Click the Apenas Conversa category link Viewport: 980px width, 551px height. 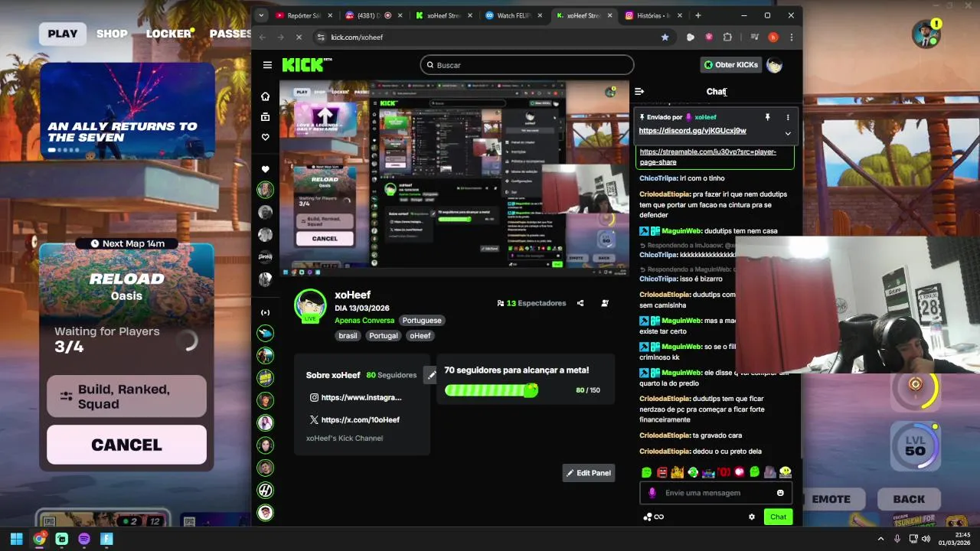pyautogui.click(x=364, y=321)
